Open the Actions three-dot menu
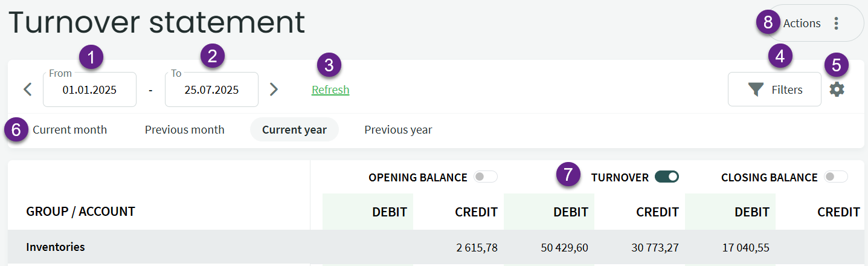This screenshot has height=266, width=868. click(837, 24)
